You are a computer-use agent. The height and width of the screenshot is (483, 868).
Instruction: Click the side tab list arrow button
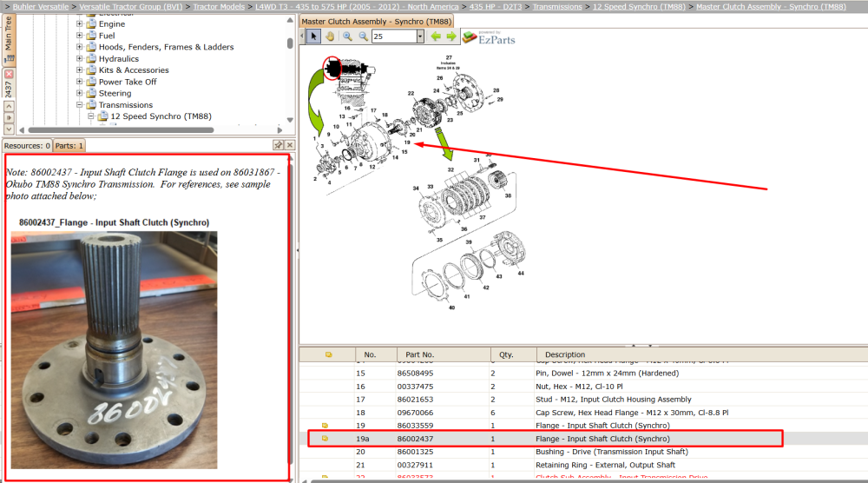click(x=9, y=117)
